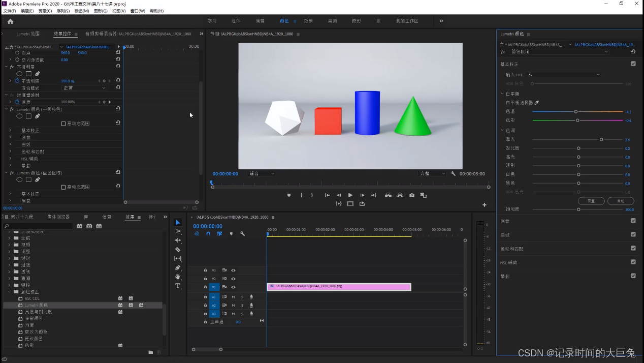644x363 pixels.
Task: Select the Pen tool in the toolbar
Action: click(178, 268)
